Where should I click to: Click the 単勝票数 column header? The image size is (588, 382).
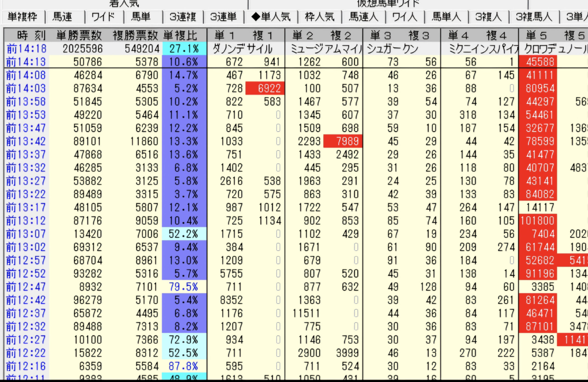point(79,36)
